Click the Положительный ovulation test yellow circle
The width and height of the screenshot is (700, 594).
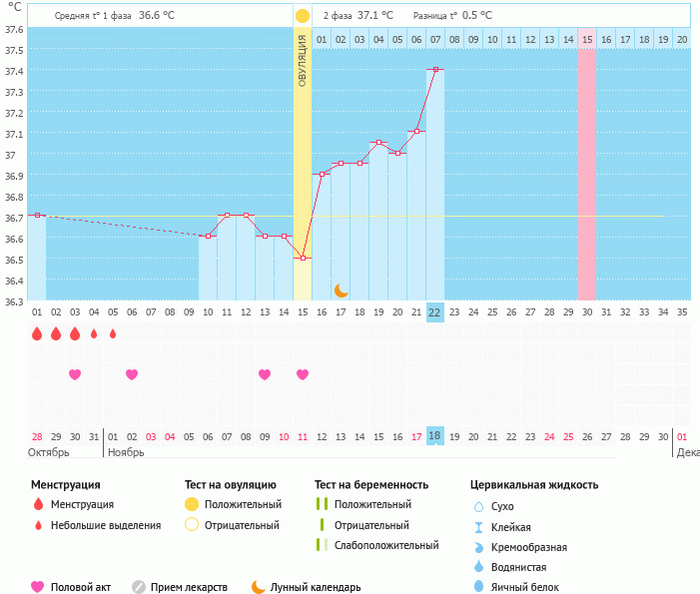point(192,504)
